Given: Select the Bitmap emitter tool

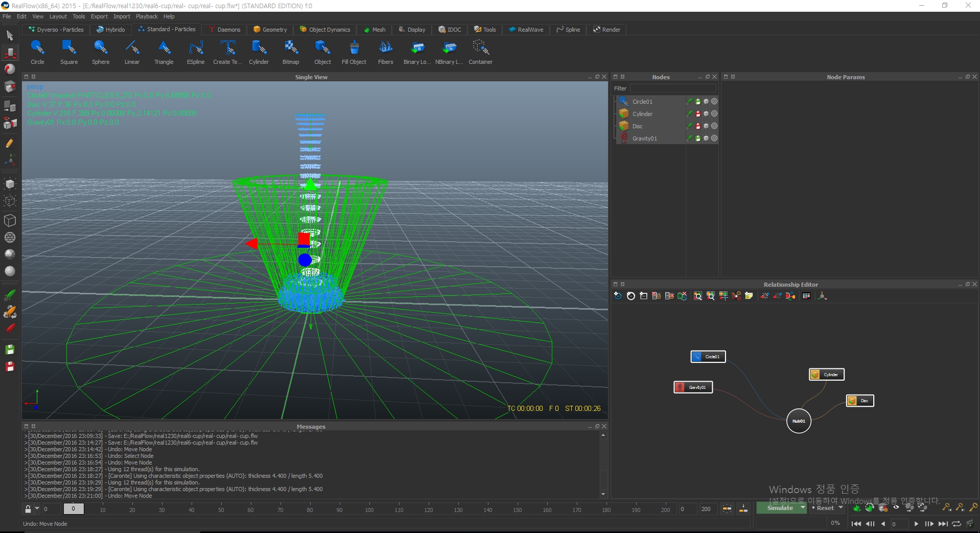Looking at the screenshot, I should (291, 53).
